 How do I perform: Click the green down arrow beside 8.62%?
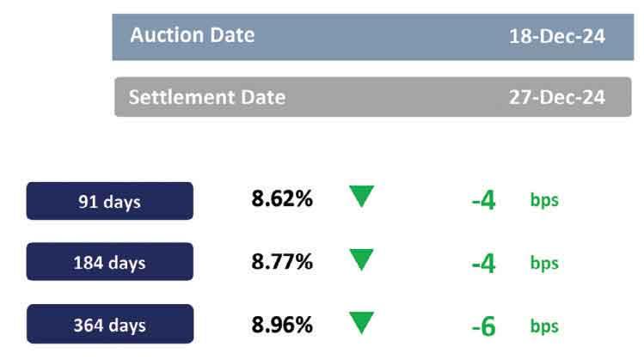tap(362, 197)
